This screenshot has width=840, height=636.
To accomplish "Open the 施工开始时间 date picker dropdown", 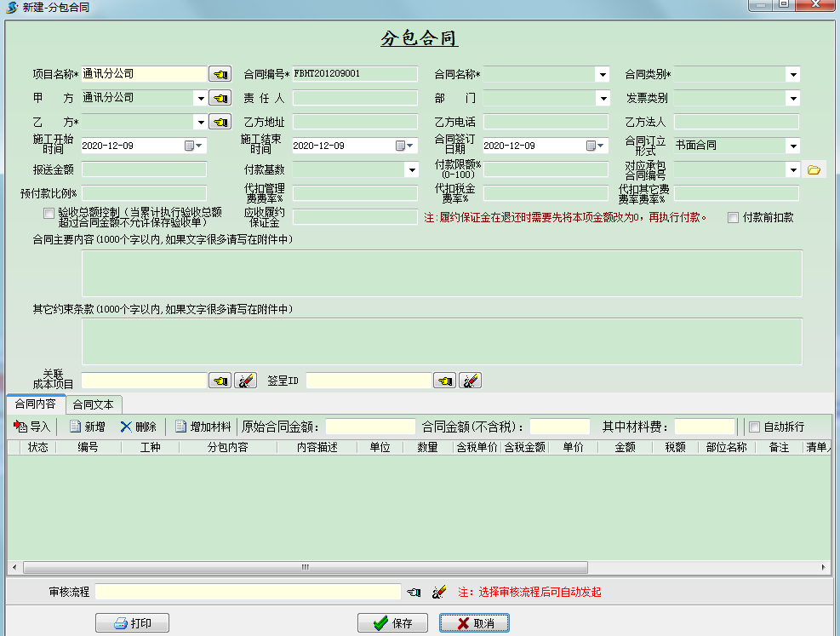I will (200, 146).
